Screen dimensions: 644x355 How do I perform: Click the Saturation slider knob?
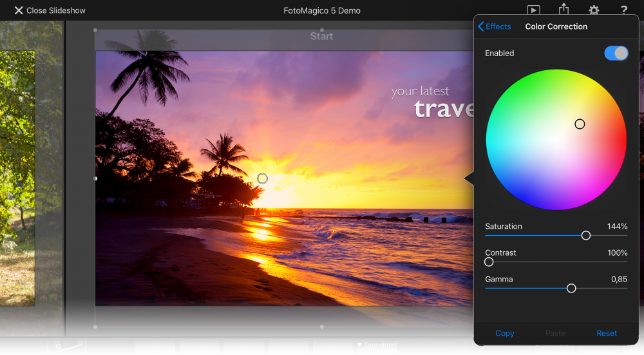(x=586, y=235)
